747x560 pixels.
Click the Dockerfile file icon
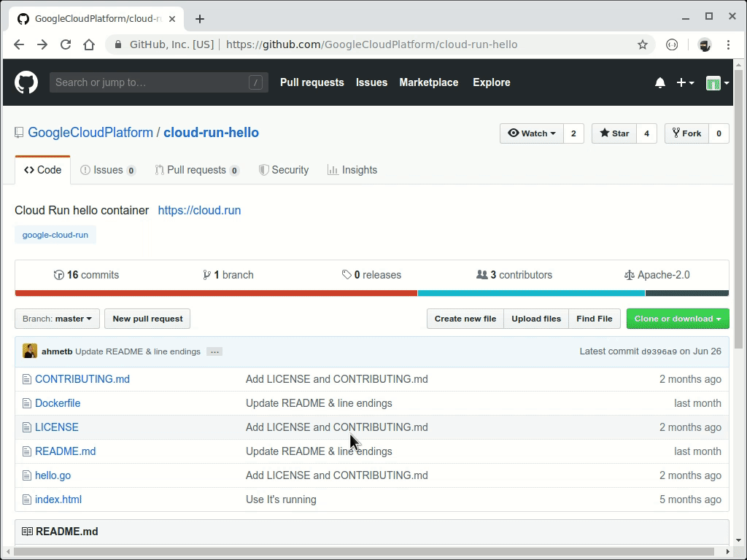[27, 403]
